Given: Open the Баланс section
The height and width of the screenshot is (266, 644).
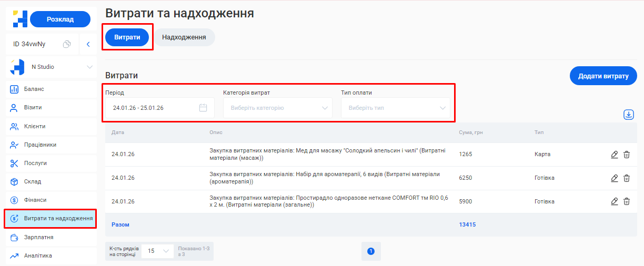Looking at the screenshot, I should click(51, 89).
